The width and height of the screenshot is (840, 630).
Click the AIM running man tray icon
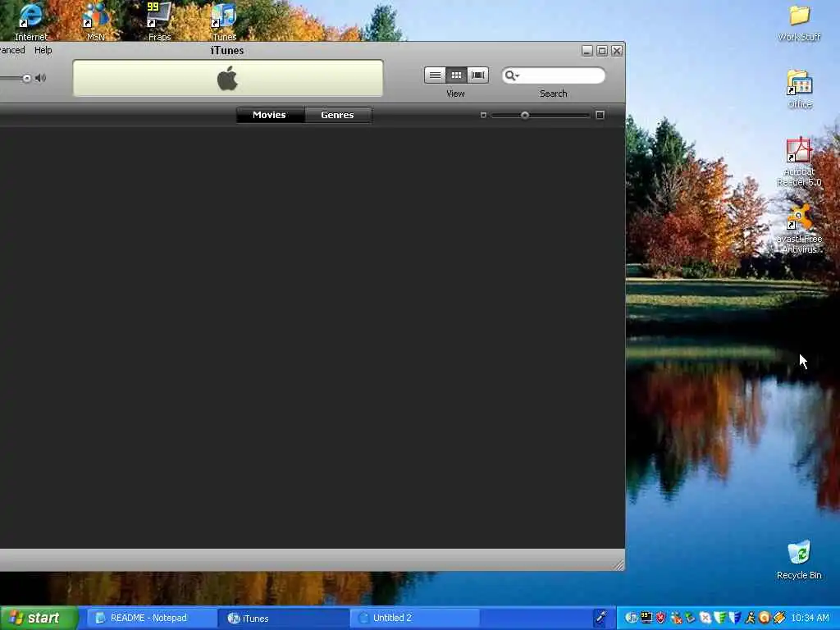click(750, 618)
